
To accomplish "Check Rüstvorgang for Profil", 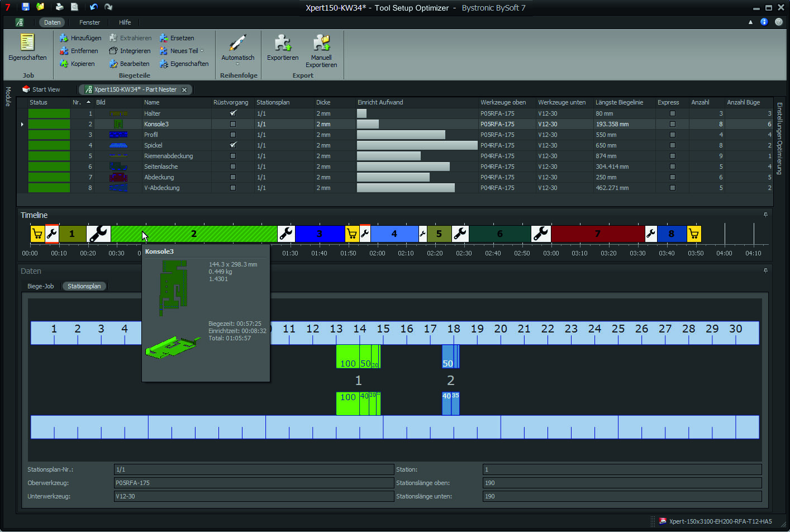I will point(233,135).
